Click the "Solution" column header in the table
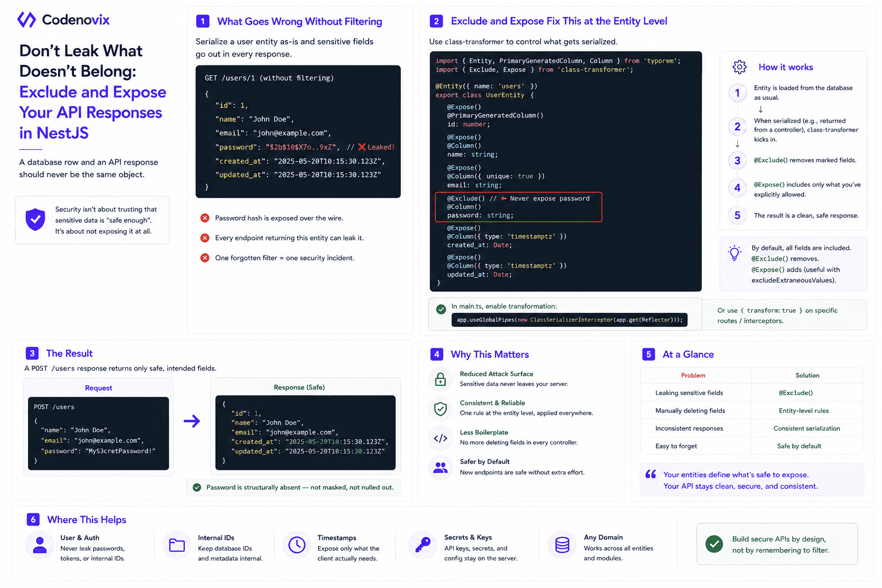The image size is (882, 588). 807,376
